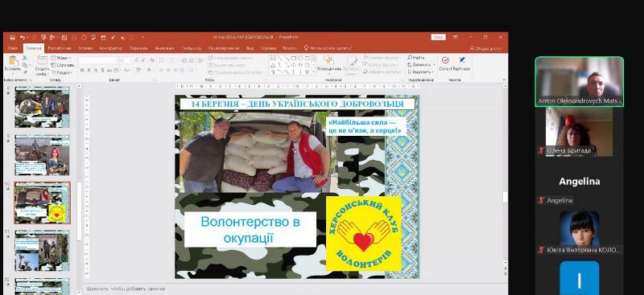This screenshot has height=295, width=644.
Task: Select slide 9 thumbnail
Action: coord(43,155)
